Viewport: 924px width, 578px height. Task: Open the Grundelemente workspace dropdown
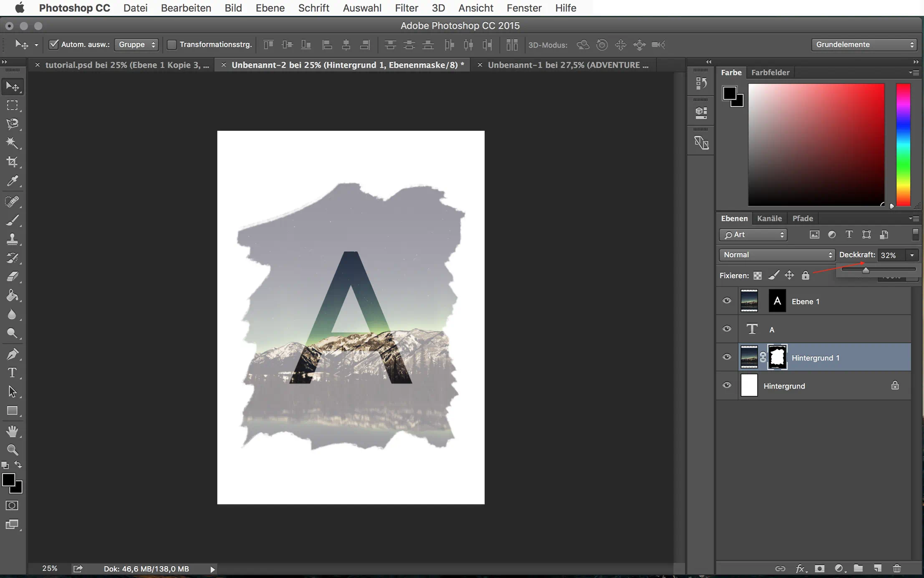(x=864, y=44)
